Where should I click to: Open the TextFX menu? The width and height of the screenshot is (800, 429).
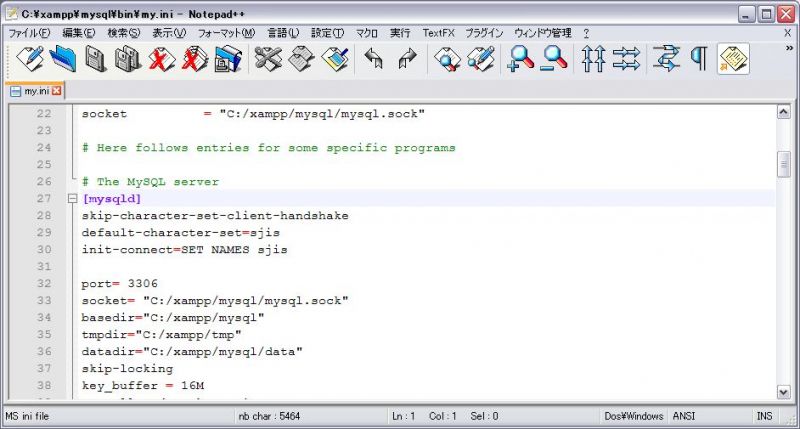[x=438, y=33]
